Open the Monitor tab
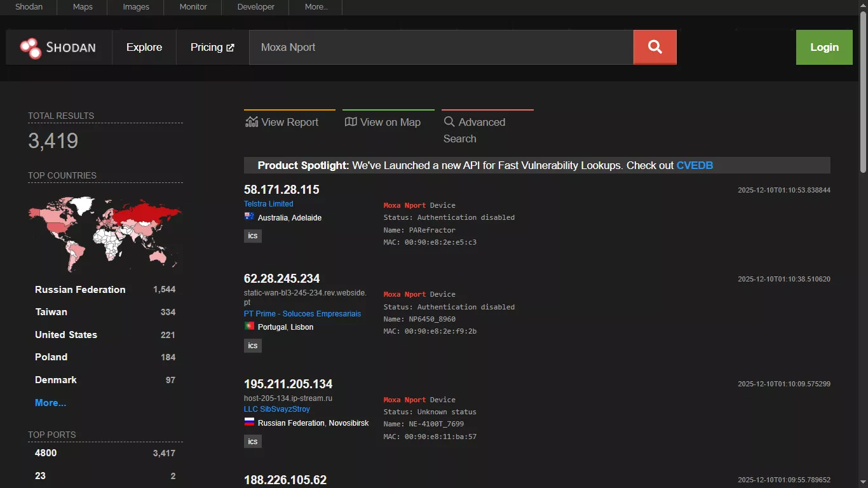Viewport: 868px width, 488px height. click(193, 7)
